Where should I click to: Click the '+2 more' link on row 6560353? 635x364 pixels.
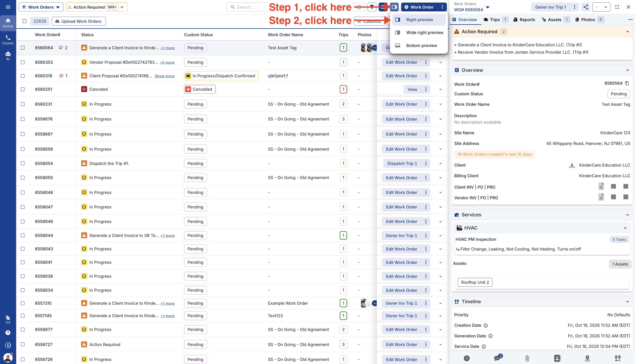tap(167, 62)
